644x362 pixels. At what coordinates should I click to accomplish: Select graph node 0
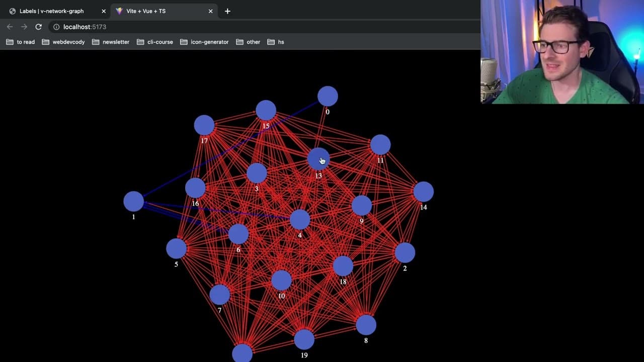coord(328,96)
